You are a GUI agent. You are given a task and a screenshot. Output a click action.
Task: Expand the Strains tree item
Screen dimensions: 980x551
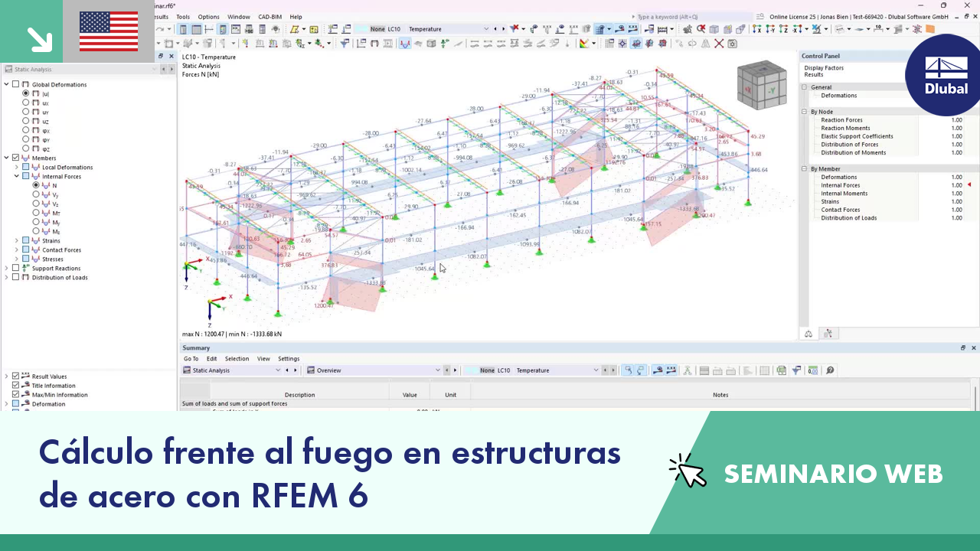coord(16,241)
